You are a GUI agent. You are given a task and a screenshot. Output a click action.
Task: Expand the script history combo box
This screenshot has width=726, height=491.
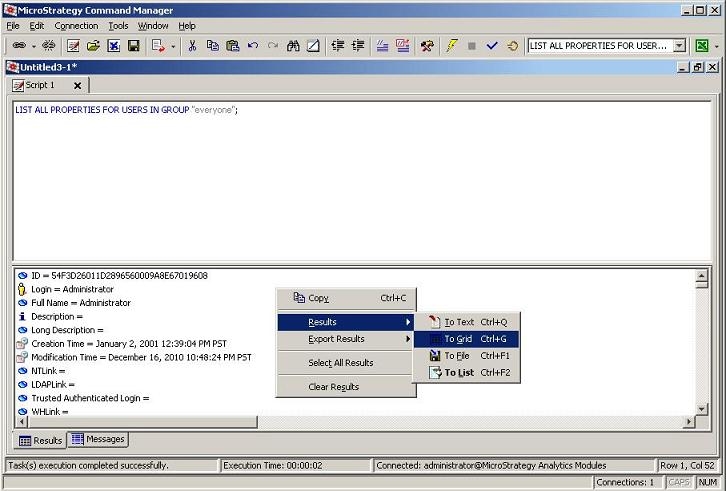tap(679, 45)
